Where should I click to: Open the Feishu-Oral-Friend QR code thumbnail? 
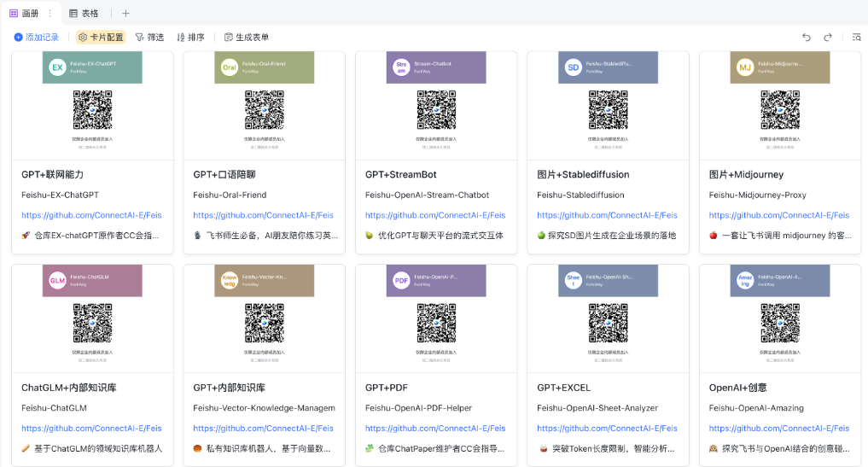[265, 110]
